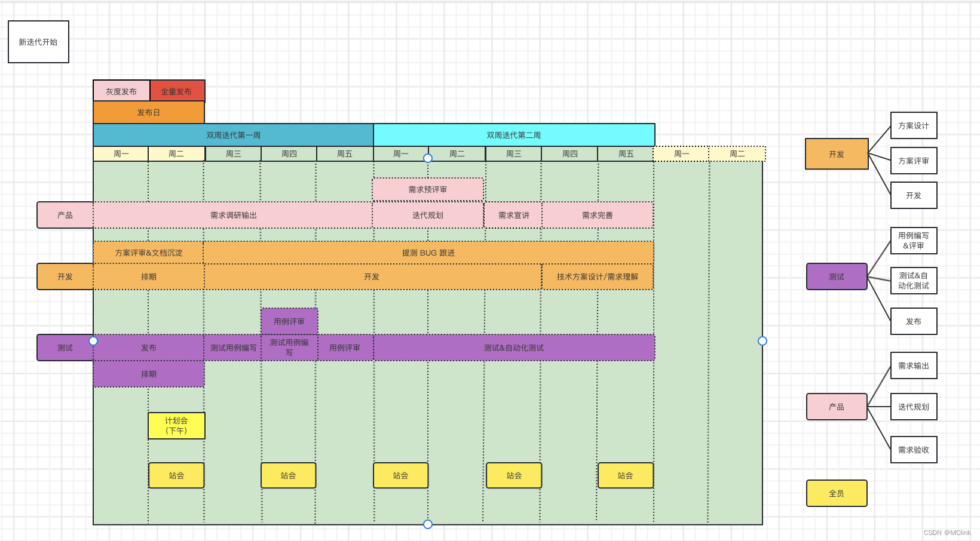Select the 需求调研输出 bar
This screenshot has width=980, height=541.
click(x=233, y=215)
